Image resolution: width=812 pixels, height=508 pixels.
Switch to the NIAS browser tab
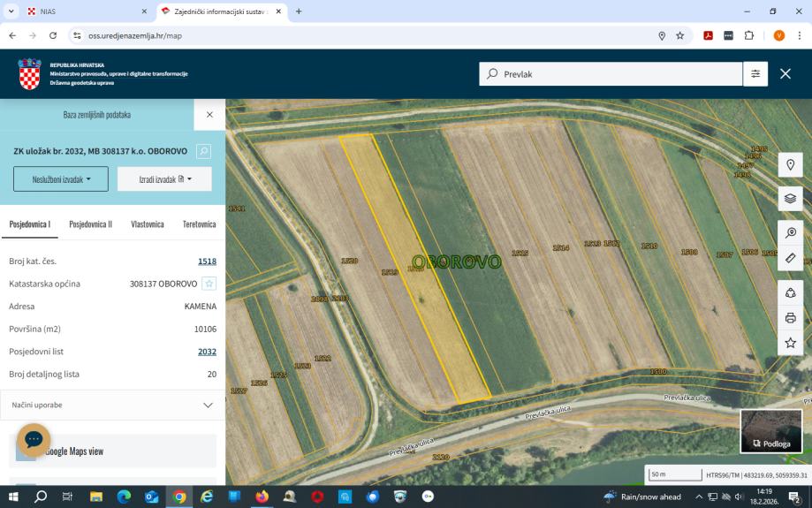(x=86, y=11)
